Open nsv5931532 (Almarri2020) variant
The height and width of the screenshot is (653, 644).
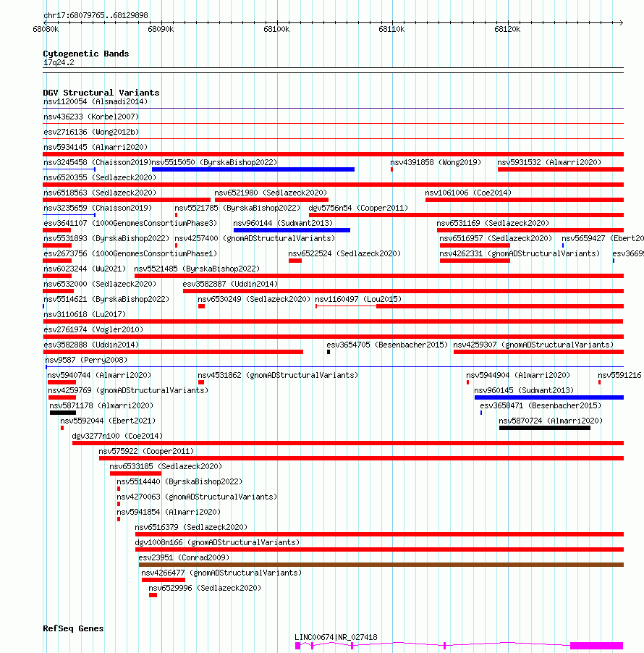[x=549, y=162]
